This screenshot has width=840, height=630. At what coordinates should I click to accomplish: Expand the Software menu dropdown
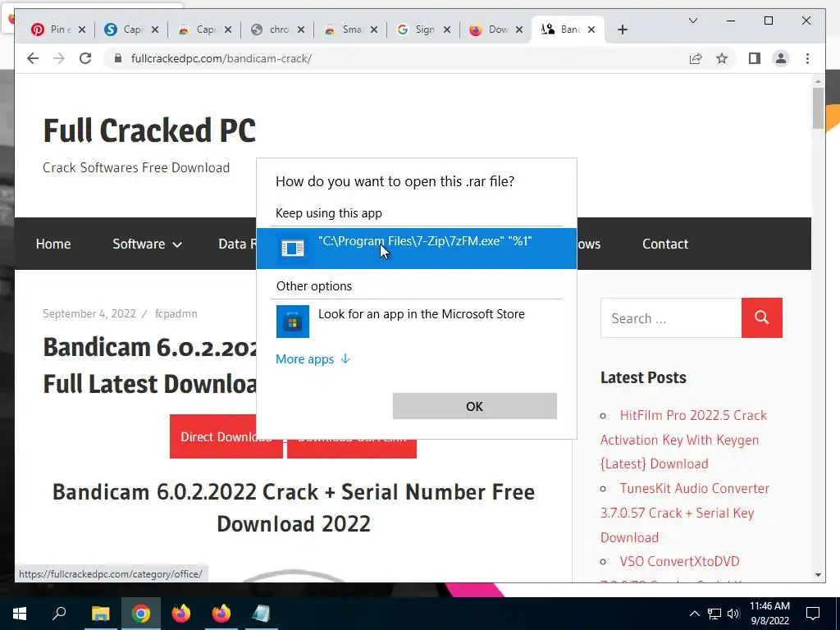147,244
